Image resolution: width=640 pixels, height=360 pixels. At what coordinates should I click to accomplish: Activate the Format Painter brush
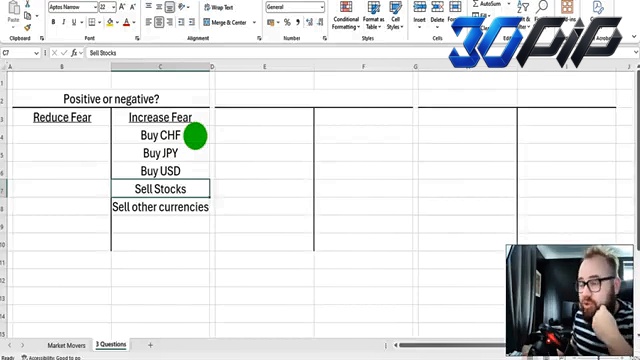pyautogui.click(x=27, y=27)
